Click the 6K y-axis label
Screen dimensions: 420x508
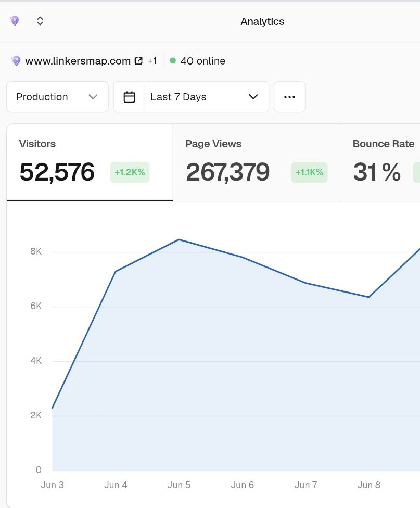click(36, 306)
